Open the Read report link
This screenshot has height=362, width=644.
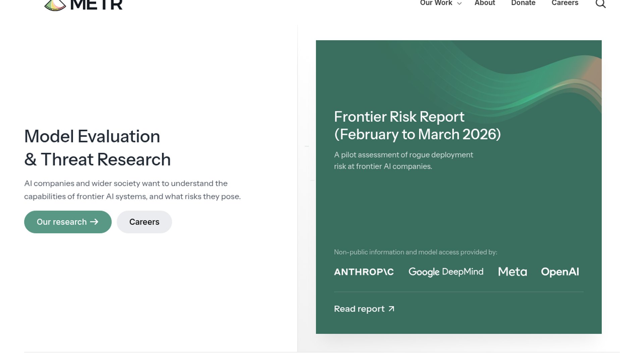pyautogui.click(x=364, y=309)
